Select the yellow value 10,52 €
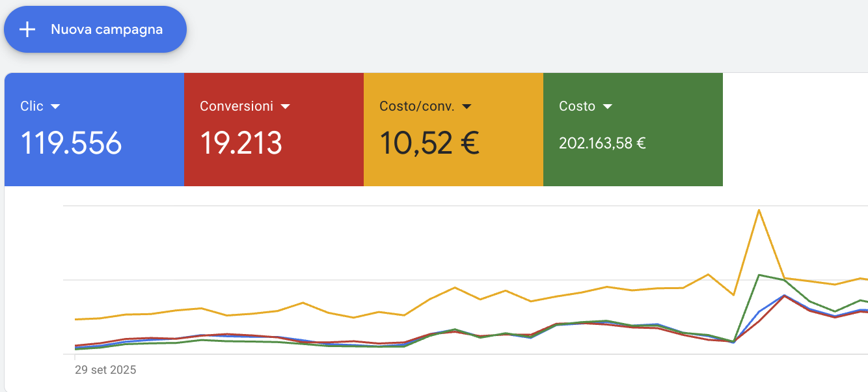Screen dimensions: 868x392 (x=429, y=143)
